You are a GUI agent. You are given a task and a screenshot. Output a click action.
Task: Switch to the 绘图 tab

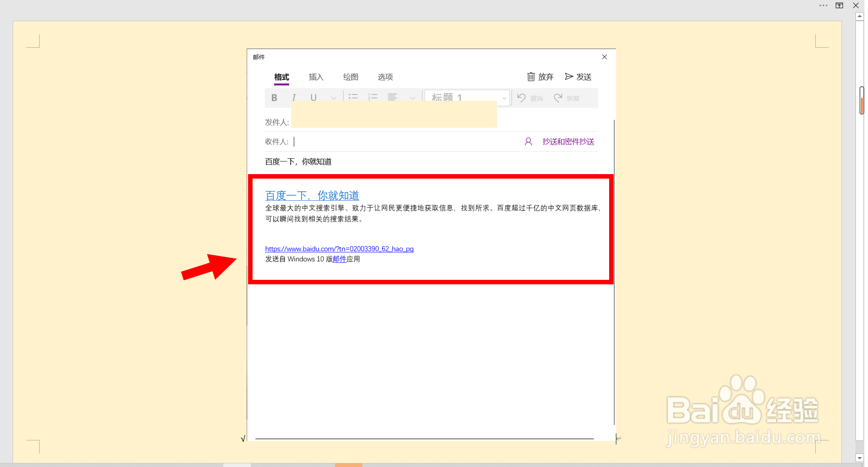(351, 77)
